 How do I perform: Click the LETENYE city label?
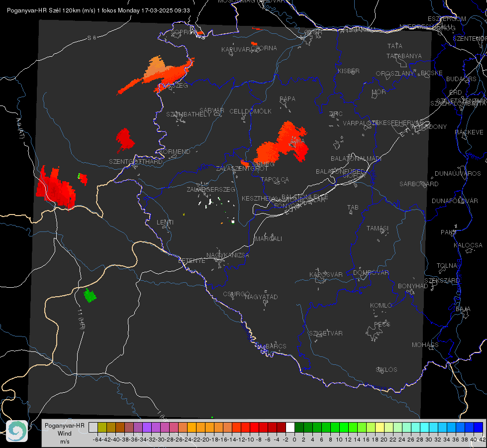(192, 261)
